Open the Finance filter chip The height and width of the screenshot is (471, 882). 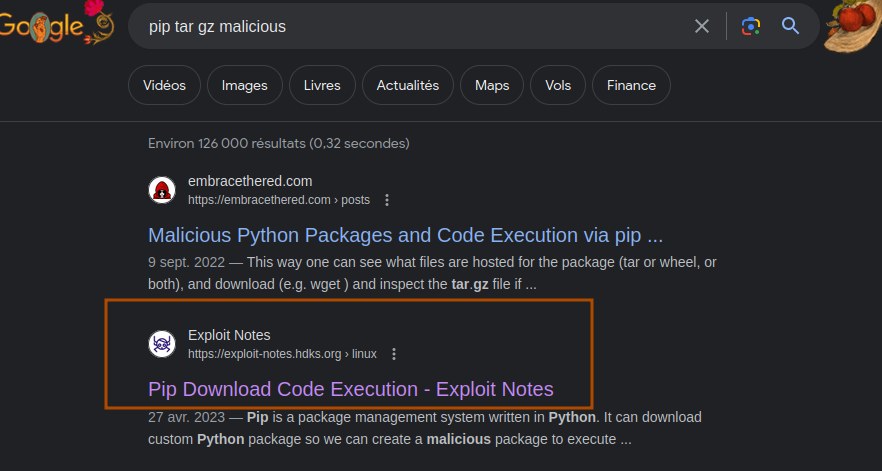click(x=631, y=85)
